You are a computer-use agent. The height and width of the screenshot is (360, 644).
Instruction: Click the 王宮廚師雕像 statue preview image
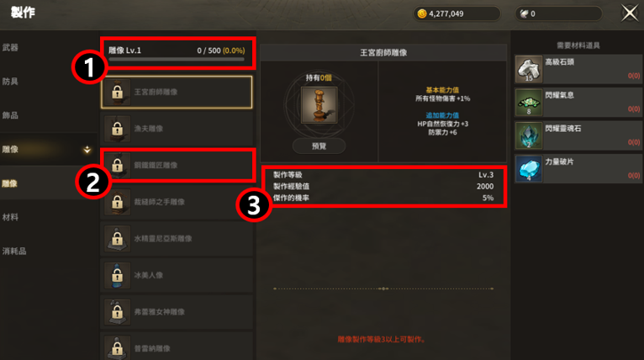pos(319,105)
